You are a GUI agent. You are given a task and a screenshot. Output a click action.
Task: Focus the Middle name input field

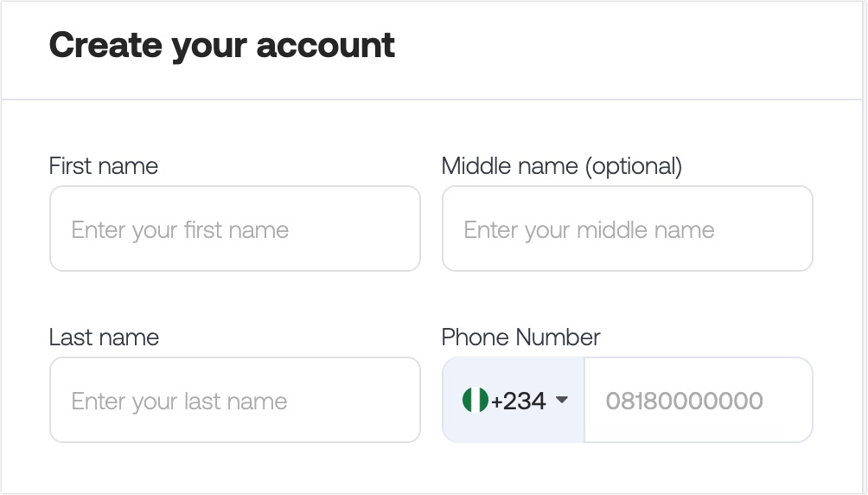pos(627,229)
